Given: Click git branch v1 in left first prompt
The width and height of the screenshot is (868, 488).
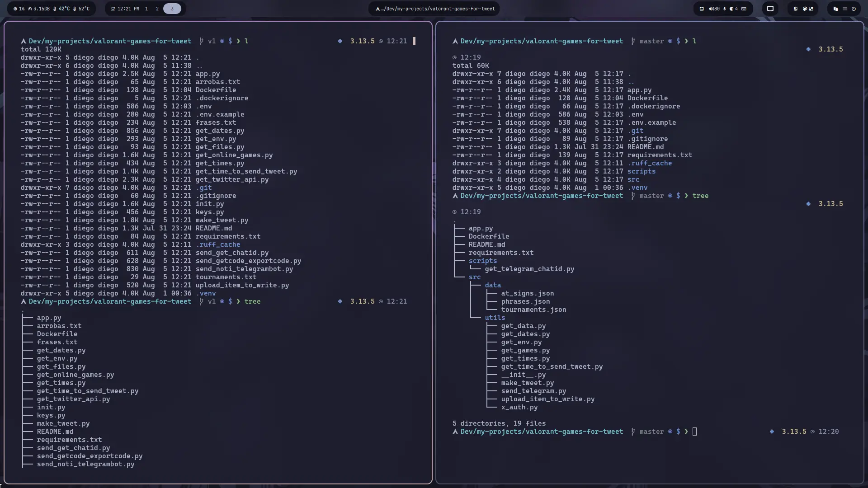Looking at the screenshot, I should click(x=208, y=41).
